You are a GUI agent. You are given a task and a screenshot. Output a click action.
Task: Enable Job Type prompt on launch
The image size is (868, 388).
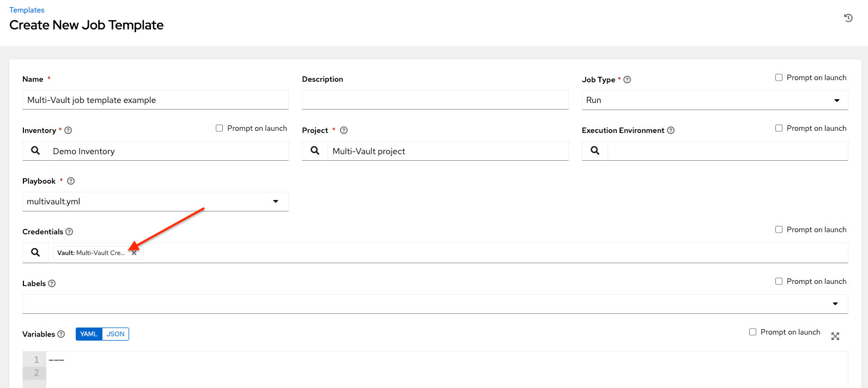[x=779, y=77]
